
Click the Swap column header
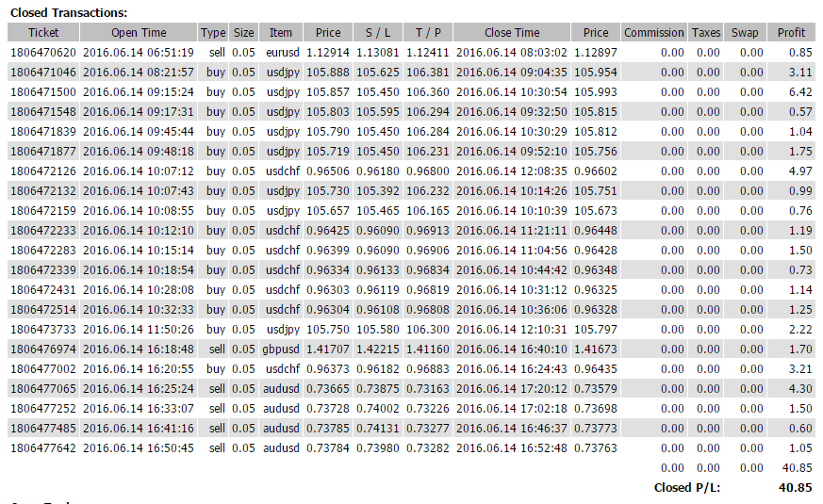click(745, 32)
